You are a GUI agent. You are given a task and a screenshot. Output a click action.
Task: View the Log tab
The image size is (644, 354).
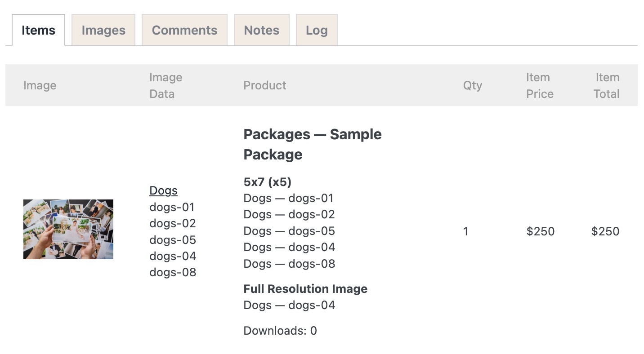(x=317, y=30)
